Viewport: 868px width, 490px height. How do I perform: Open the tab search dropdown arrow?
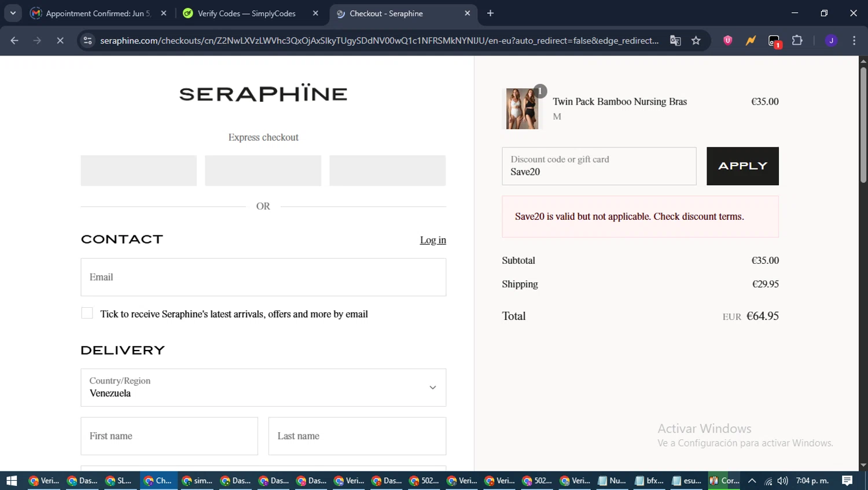tap(13, 13)
